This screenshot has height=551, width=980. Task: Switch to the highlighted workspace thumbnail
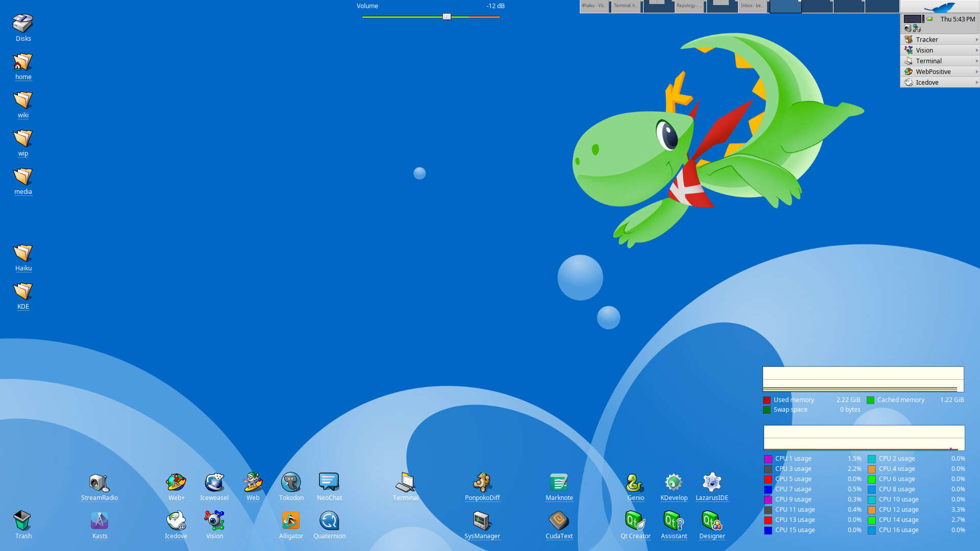pyautogui.click(x=785, y=6)
